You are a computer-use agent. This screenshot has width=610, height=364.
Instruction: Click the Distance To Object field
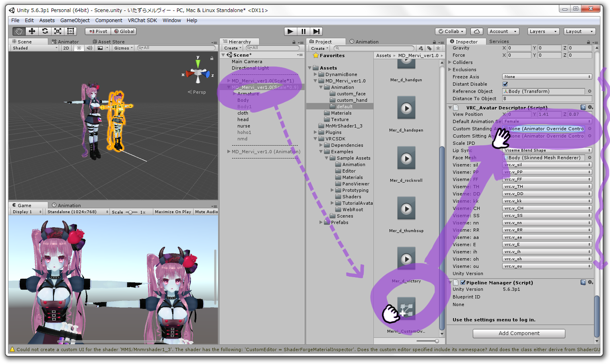coord(547,99)
